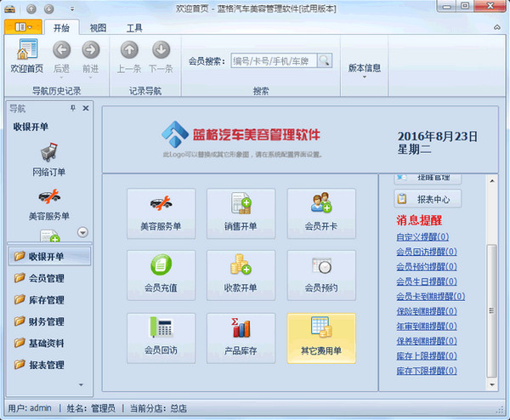Image resolution: width=510 pixels, height=420 pixels.
Task: Open 会员预约提醒(0) link
Action: point(427,266)
